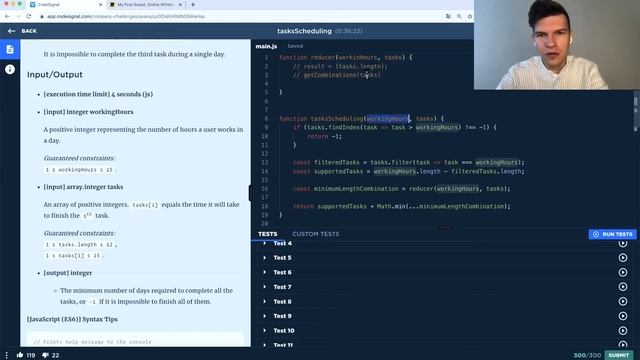This screenshot has width=640, height=360.
Task: Click the description panel collapse handle
Action: (250, 193)
